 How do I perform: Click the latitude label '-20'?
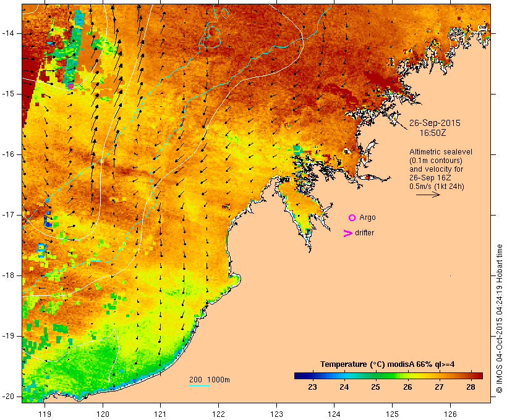pos(7,397)
